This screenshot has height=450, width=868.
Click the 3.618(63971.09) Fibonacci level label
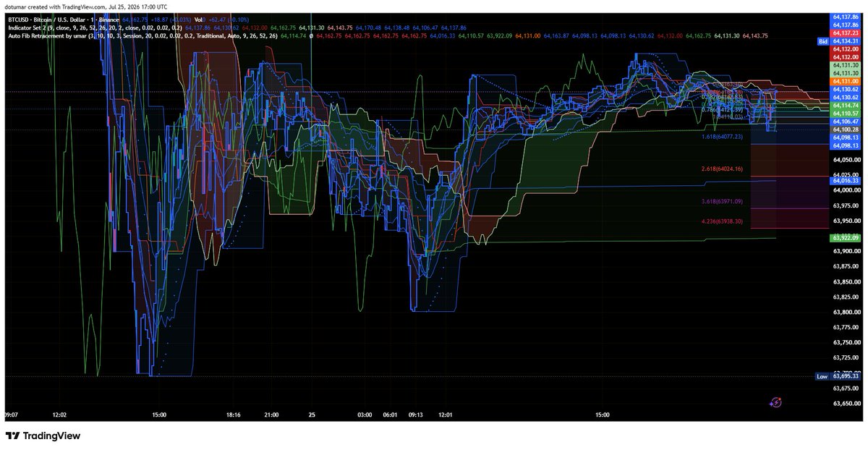point(723,201)
